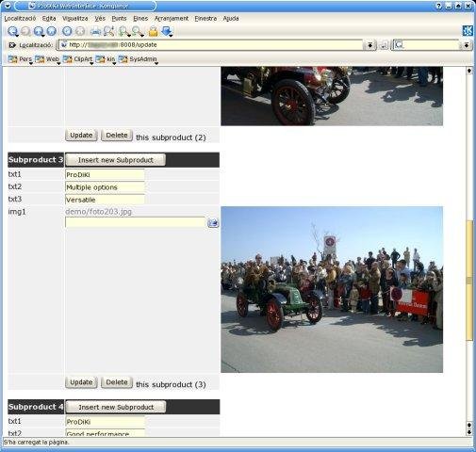Click Update for subproduct (2)
476x452 pixels.
[81, 136]
